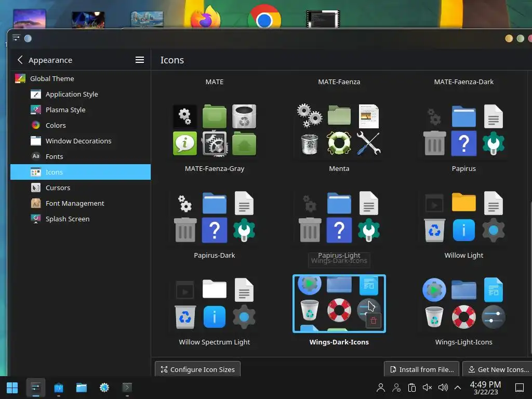532x399 pixels.
Task: Click the clipboard tray icon
Action: point(412,388)
